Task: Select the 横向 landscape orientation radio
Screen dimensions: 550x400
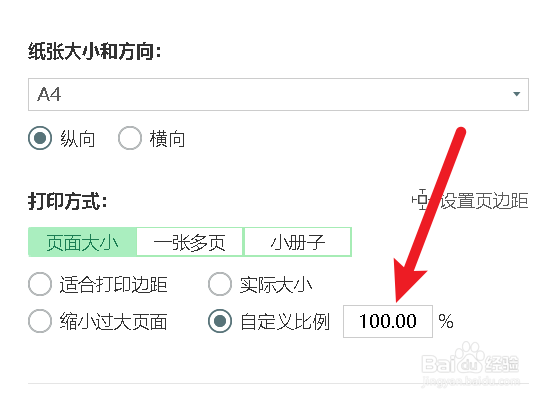Action: (130, 138)
